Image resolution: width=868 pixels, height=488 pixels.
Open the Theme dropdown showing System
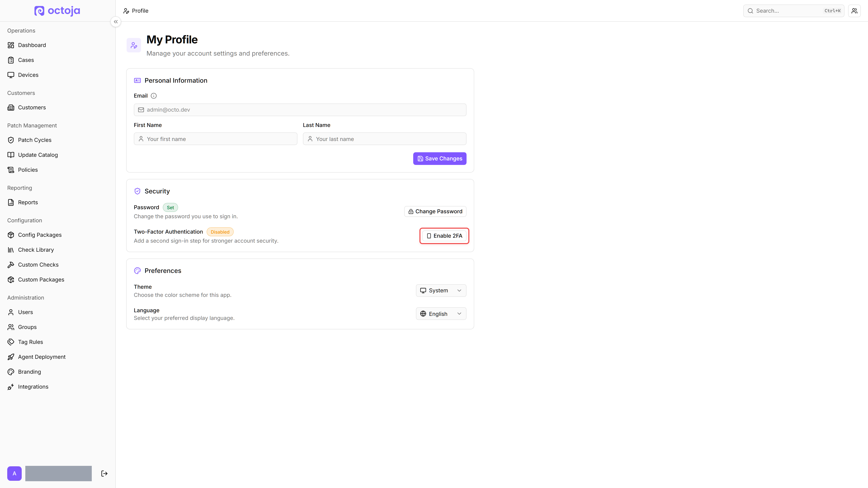pos(441,290)
